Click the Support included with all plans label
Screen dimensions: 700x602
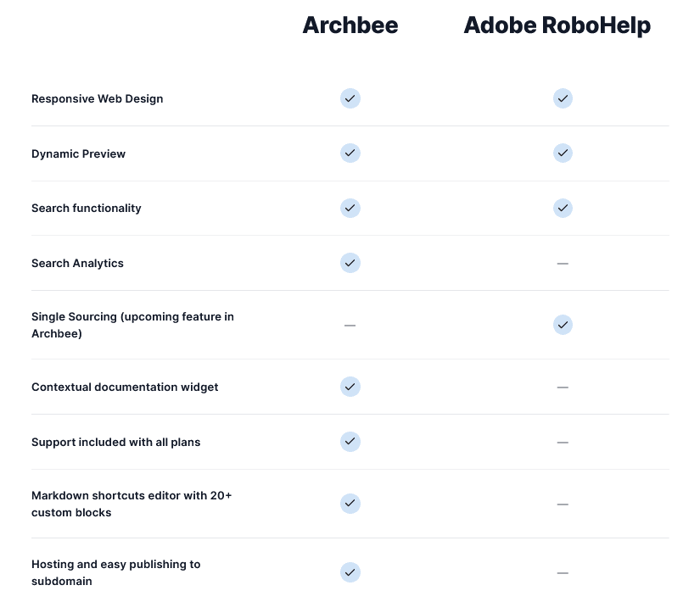click(115, 443)
